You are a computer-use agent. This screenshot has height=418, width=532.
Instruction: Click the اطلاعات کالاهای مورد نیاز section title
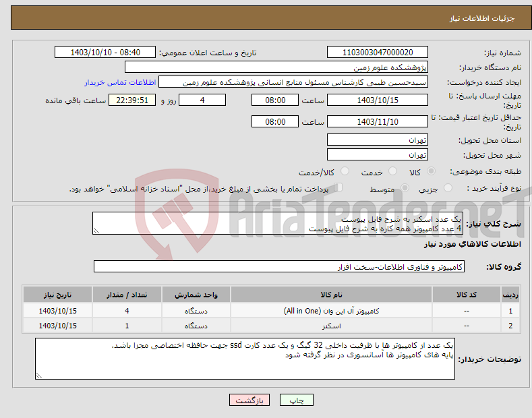click(x=472, y=244)
